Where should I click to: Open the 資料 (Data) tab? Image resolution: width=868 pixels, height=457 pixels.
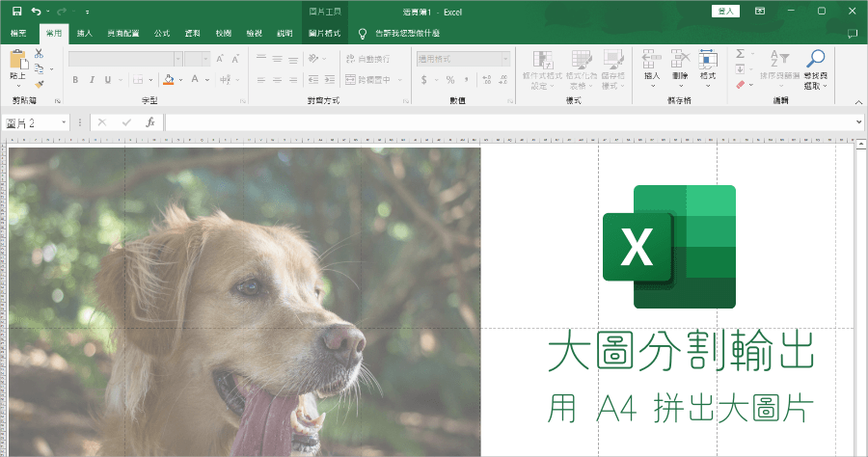pos(192,33)
